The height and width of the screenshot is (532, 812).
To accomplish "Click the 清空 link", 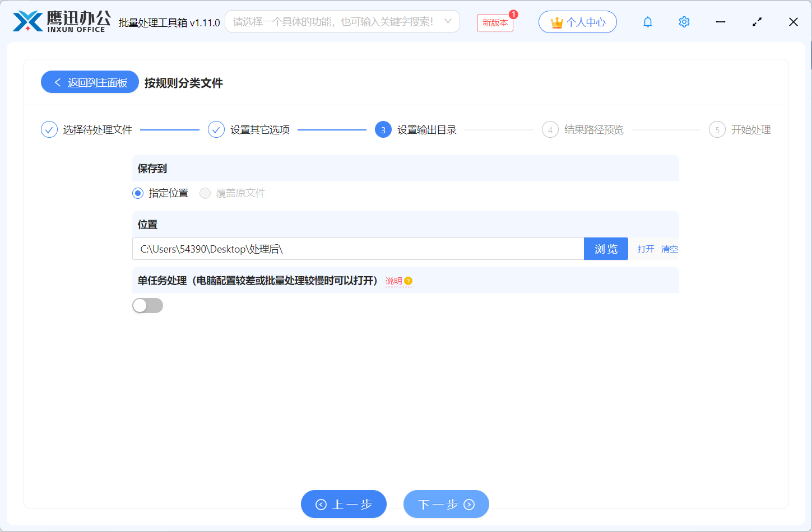I will coord(670,249).
